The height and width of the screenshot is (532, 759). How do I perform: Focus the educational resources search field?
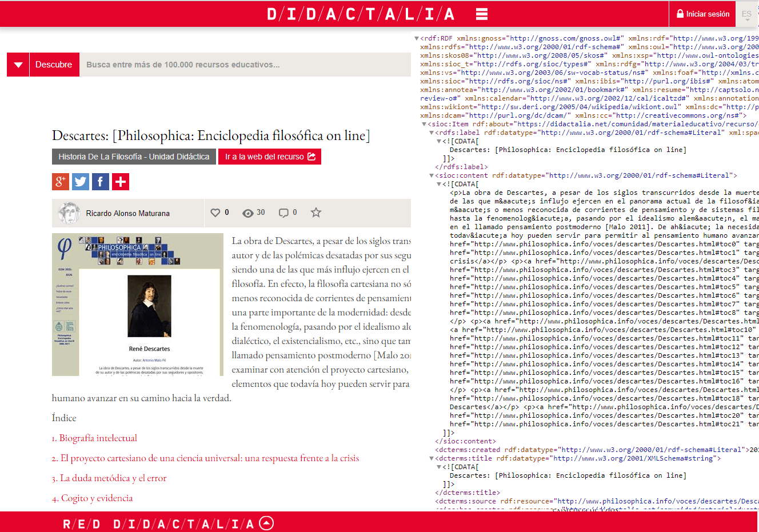point(245,65)
